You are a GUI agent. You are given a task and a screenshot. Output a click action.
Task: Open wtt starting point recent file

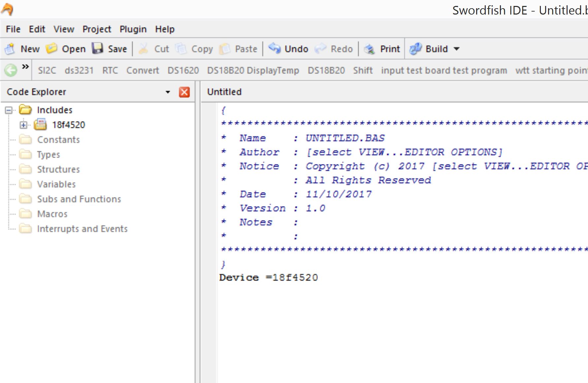551,70
